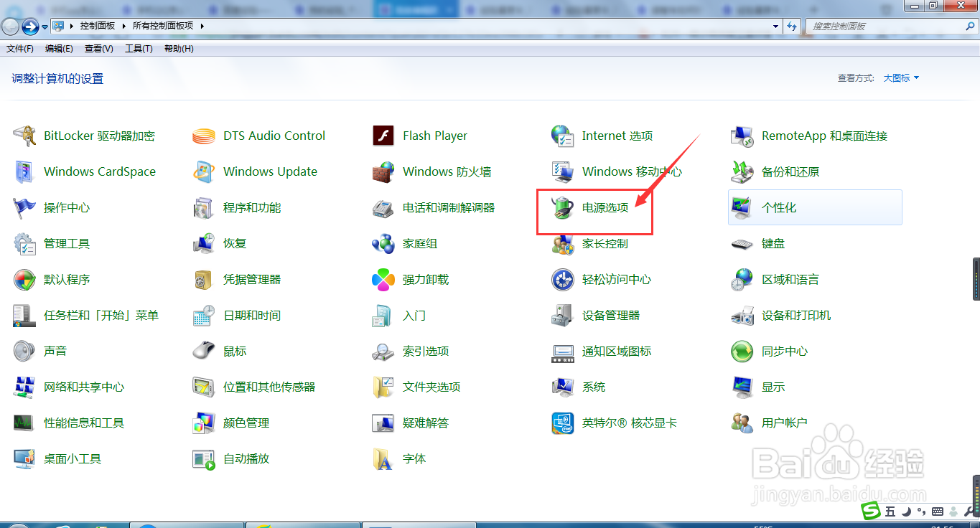This screenshot has width=980, height=528.
Task: Click the 性能信息和工具 link
Action: [x=84, y=423]
